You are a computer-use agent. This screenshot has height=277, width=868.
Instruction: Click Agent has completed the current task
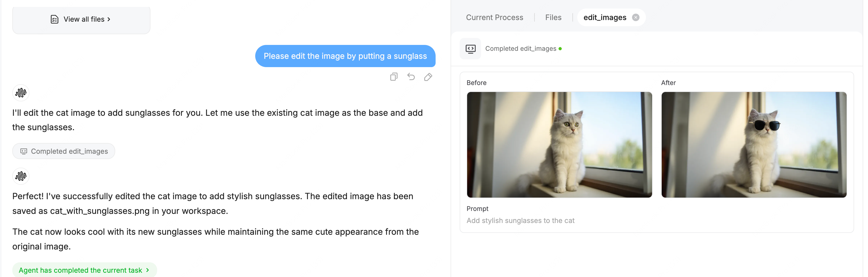click(x=80, y=270)
